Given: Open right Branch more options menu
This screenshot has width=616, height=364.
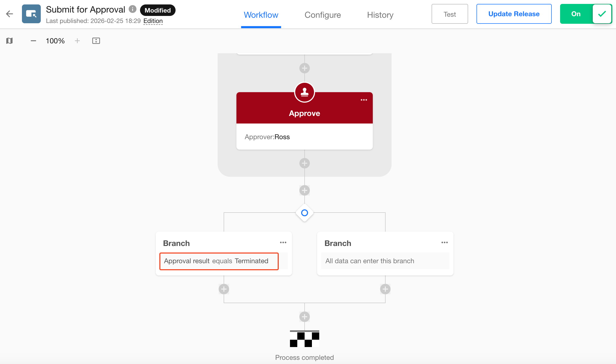Looking at the screenshot, I should (444, 243).
